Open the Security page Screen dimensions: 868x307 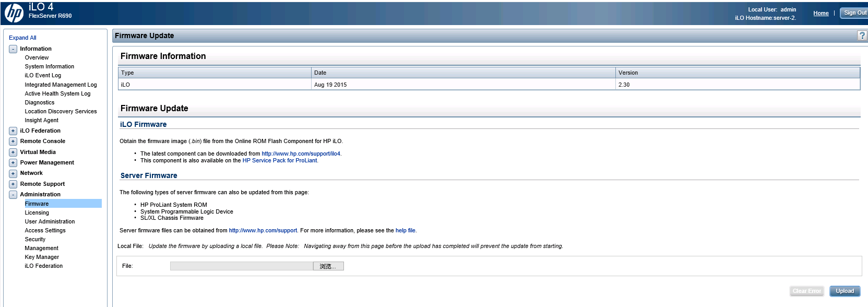[35, 239]
